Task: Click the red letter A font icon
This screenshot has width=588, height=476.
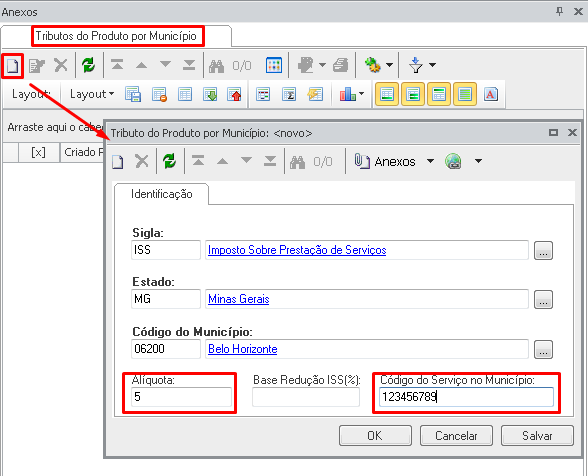Action: coord(490,94)
